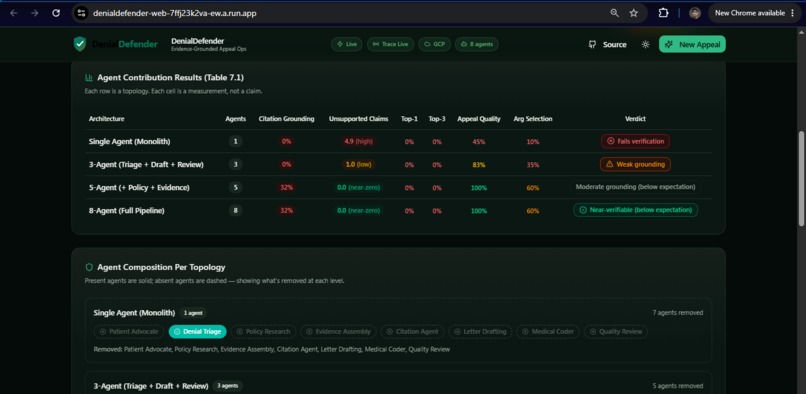
Task: Open the Chrome extensions puzzle icon
Action: click(664, 13)
